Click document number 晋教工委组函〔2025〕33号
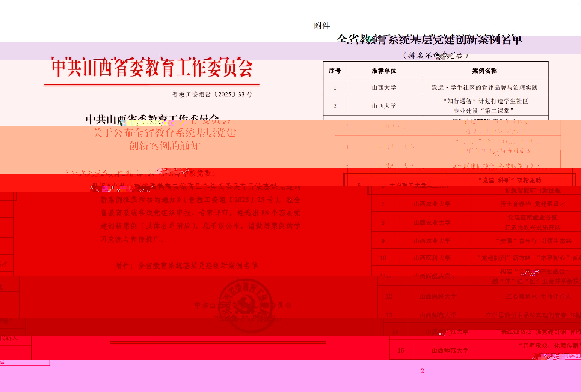This screenshot has width=581, height=392. click(212, 95)
